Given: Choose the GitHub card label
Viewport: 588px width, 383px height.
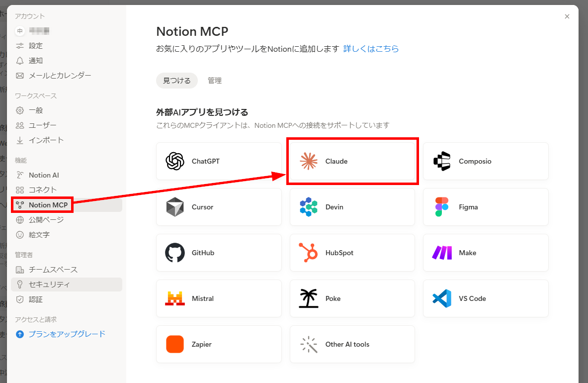Looking at the screenshot, I should point(203,253).
